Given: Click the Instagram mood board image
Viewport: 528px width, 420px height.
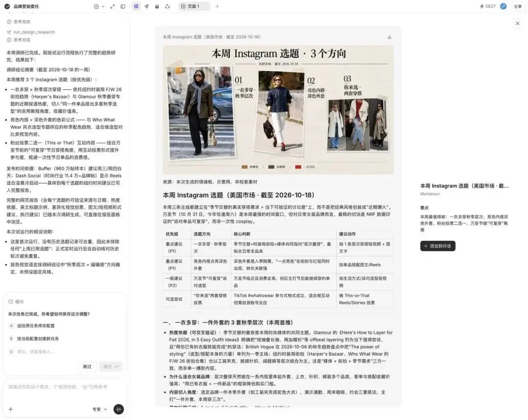Looking at the screenshot, I should [x=278, y=110].
